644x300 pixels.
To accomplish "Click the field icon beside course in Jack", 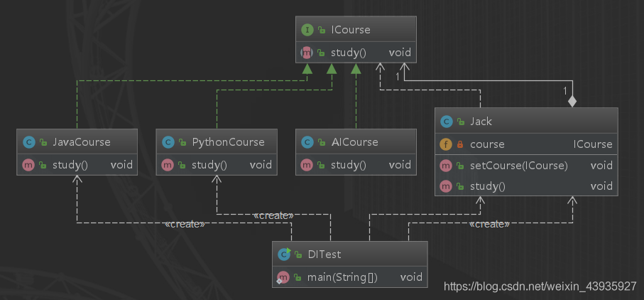I will point(445,144).
